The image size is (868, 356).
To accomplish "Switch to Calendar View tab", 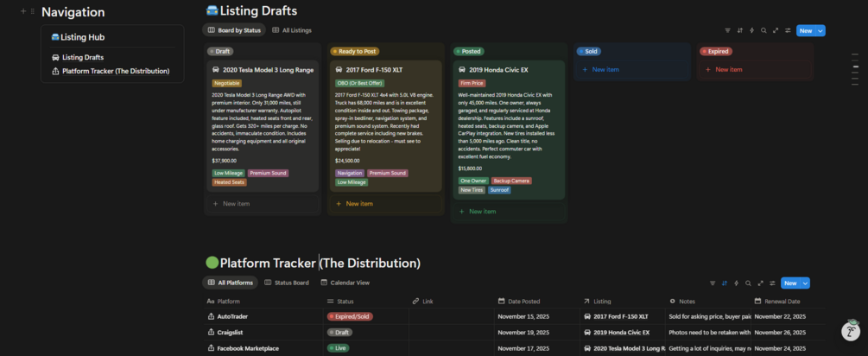I will (x=345, y=283).
